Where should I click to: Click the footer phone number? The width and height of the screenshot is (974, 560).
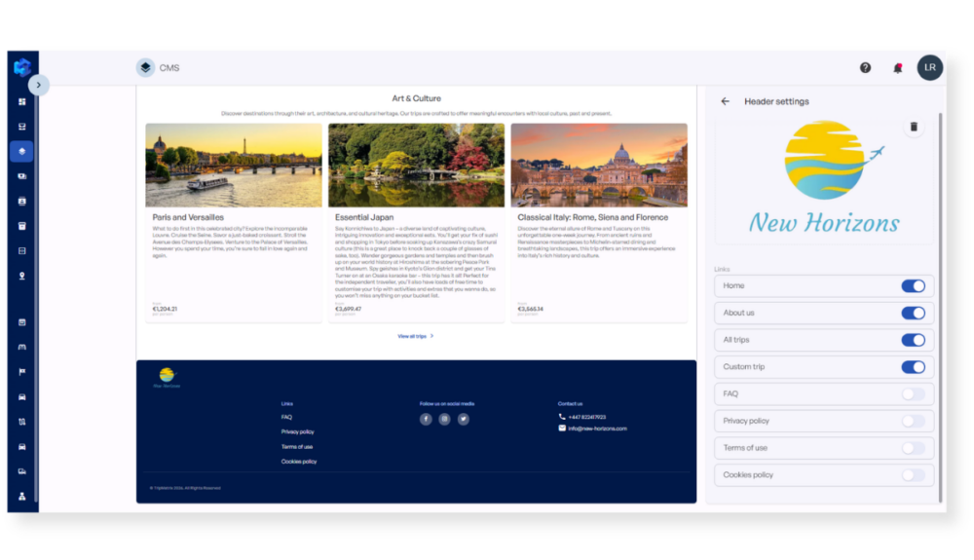pyautogui.click(x=587, y=417)
